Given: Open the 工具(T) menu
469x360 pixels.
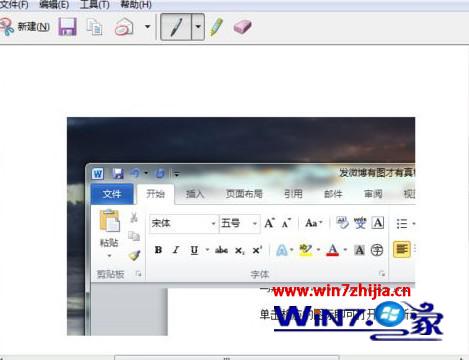Looking at the screenshot, I should pyautogui.click(x=95, y=5).
